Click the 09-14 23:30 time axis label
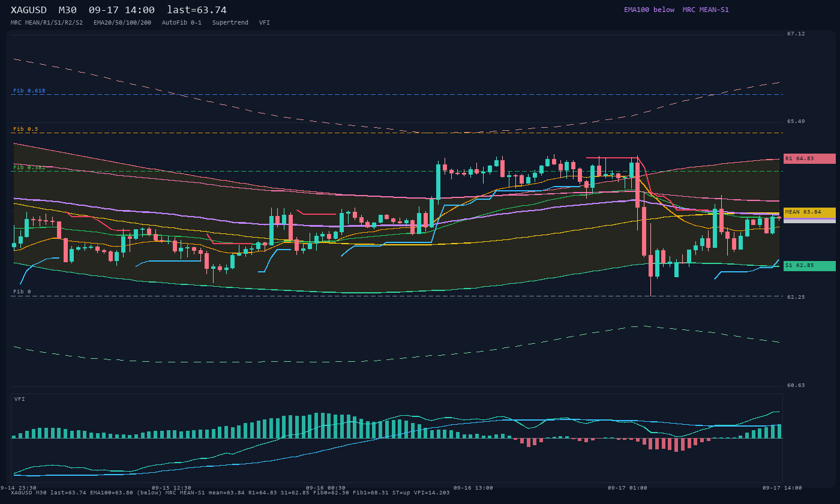The width and height of the screenshot is (840, 504). (18, 488)
